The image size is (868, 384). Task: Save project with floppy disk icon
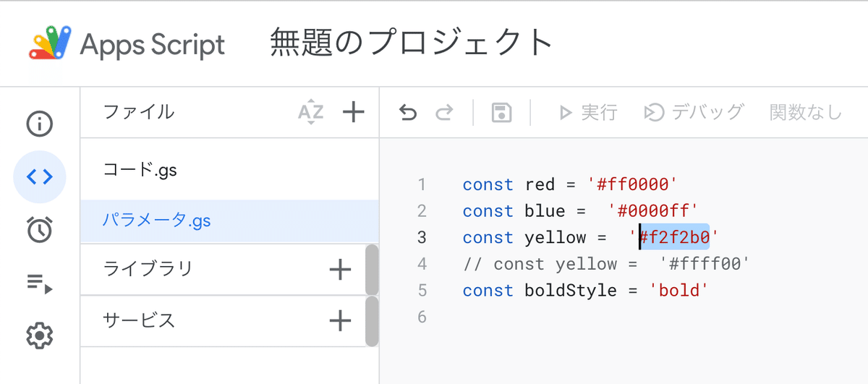coord(501,113)
